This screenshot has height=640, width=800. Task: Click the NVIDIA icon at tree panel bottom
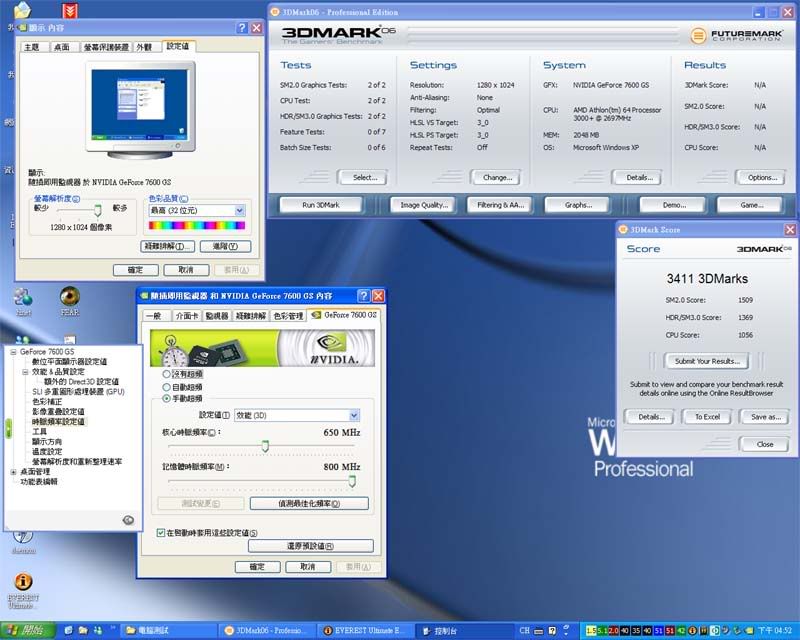point(128,520)
